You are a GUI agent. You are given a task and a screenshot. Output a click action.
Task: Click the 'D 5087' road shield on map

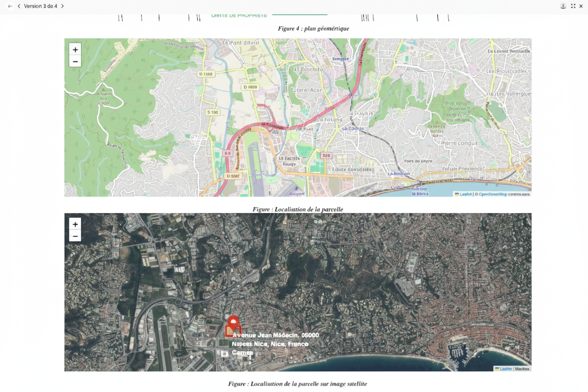[233, 176]
